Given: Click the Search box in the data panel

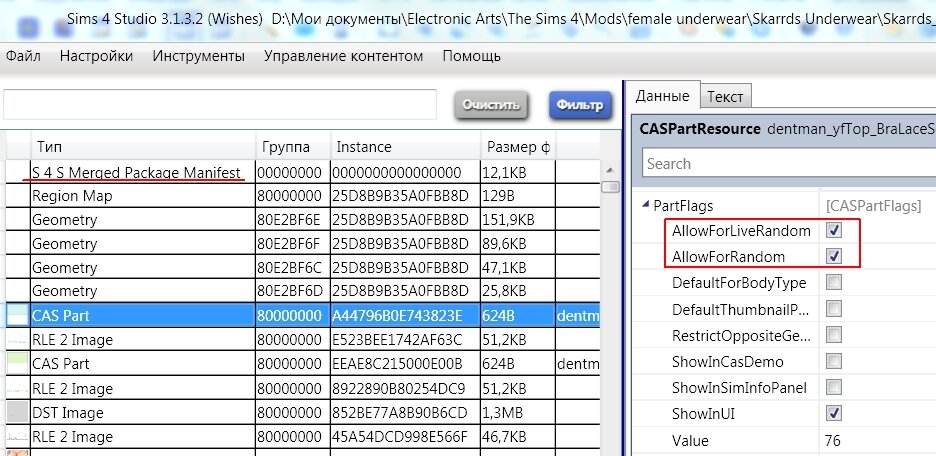Looking at the screenshot, I should (x=789, y=163).
